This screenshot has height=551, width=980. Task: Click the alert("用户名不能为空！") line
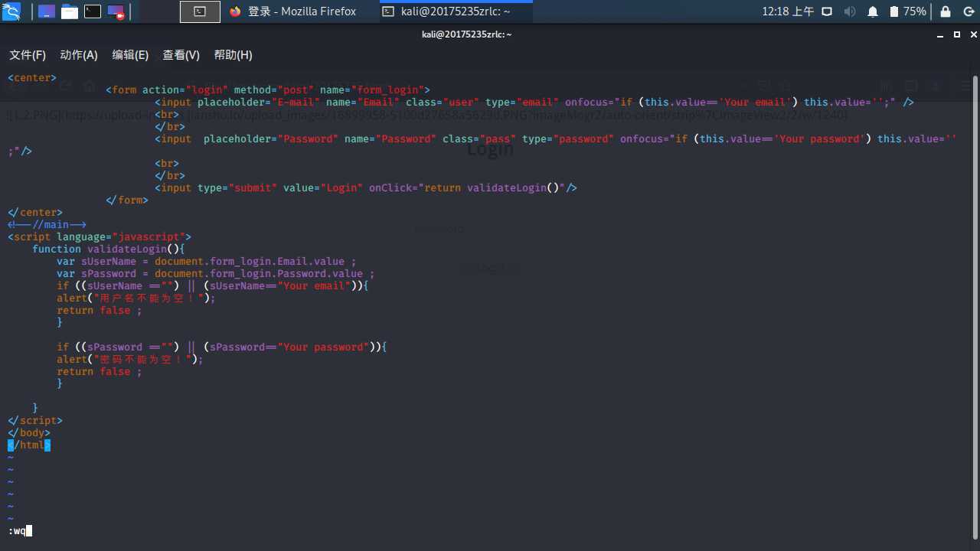[136, 298]
